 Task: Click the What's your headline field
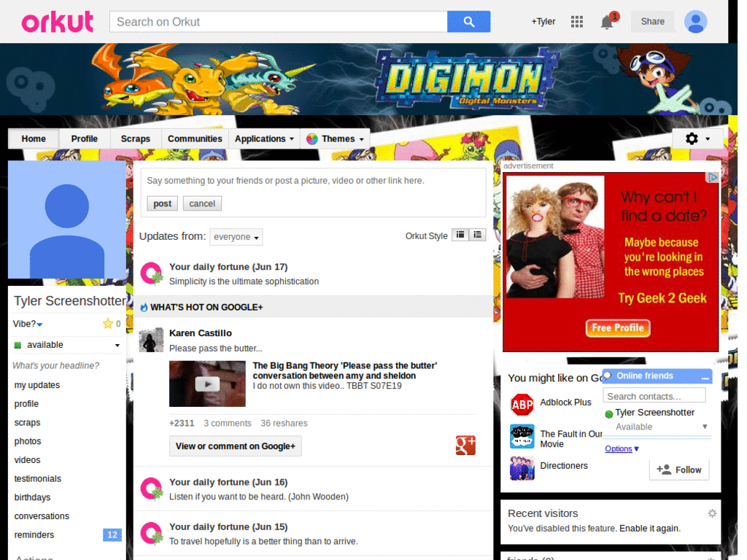55,366
